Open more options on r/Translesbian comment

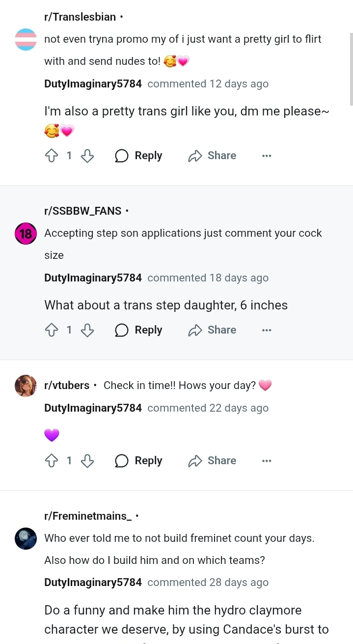pyautogui.click(x=267, y=156)
